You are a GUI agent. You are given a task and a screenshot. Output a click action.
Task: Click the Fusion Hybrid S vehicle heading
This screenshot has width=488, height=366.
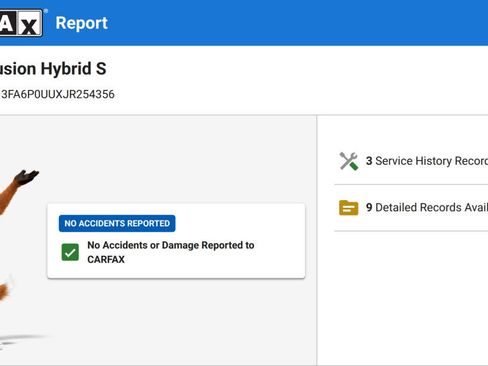53,69
